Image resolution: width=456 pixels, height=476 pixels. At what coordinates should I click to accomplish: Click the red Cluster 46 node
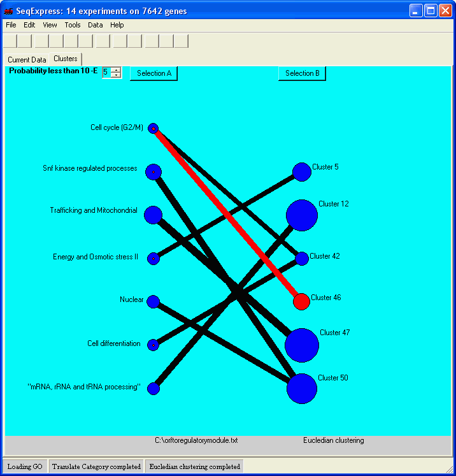point(301,301)
